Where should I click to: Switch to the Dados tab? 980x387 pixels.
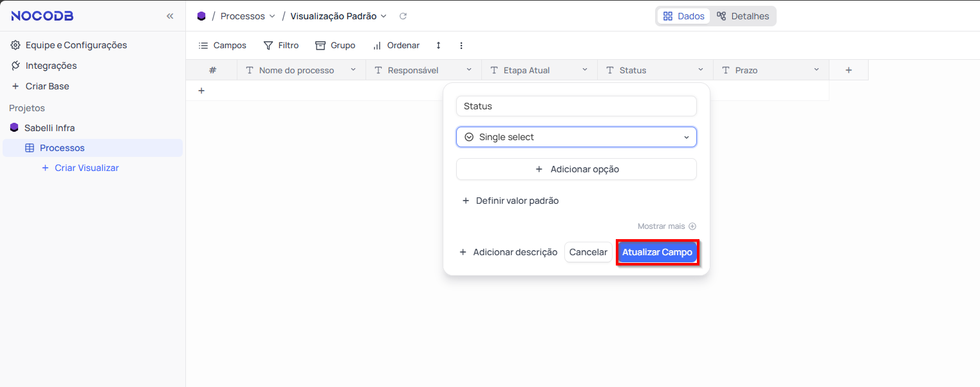coord(684,16)
